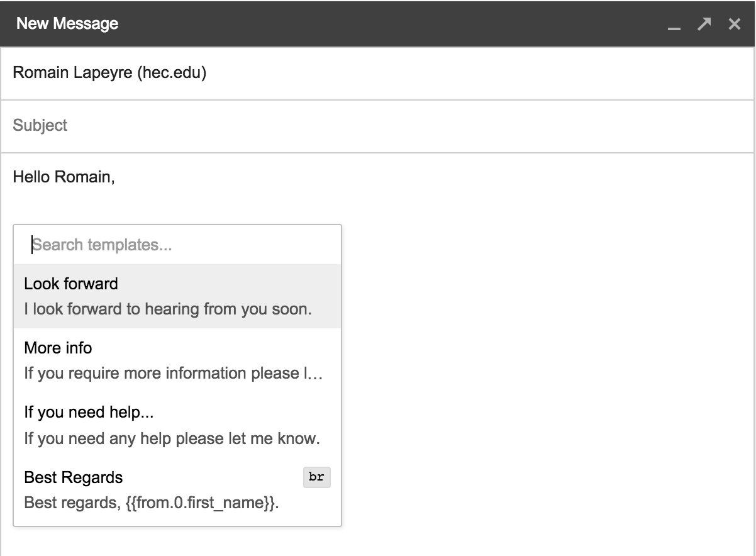Click preview "I look forward to hearing from you soon."
Image resolution: width=756 pixels, height=556 pixels.
(x=168, y=309)
